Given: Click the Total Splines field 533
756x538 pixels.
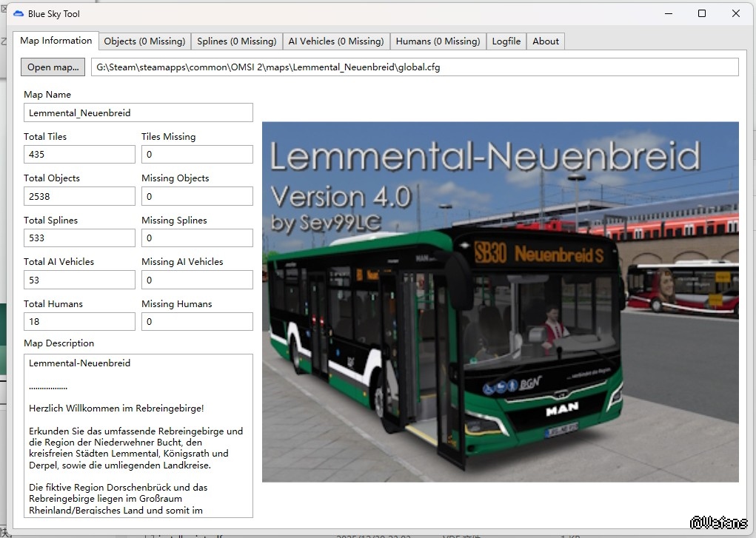Looking at the screenshot, I should [x=79, y=238].
